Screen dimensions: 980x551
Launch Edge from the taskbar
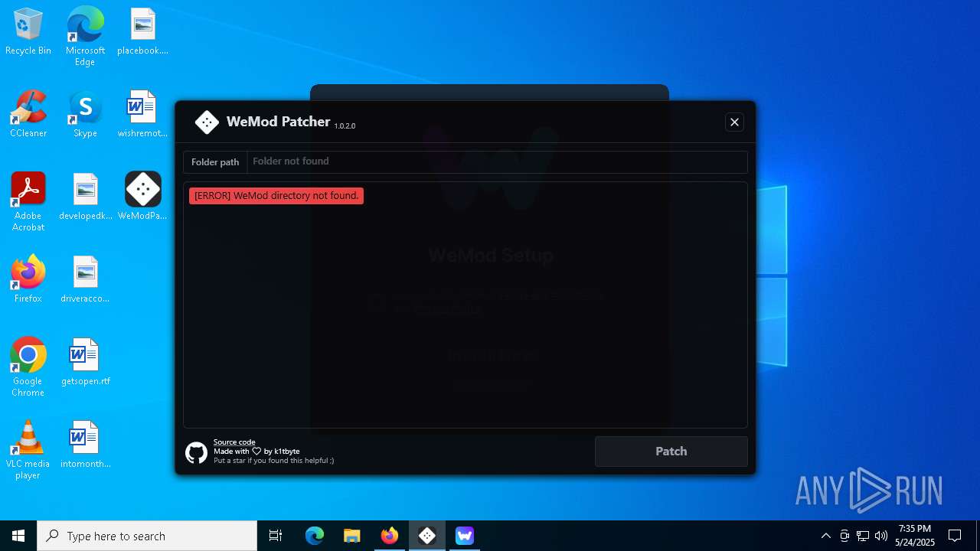(315, 536)
